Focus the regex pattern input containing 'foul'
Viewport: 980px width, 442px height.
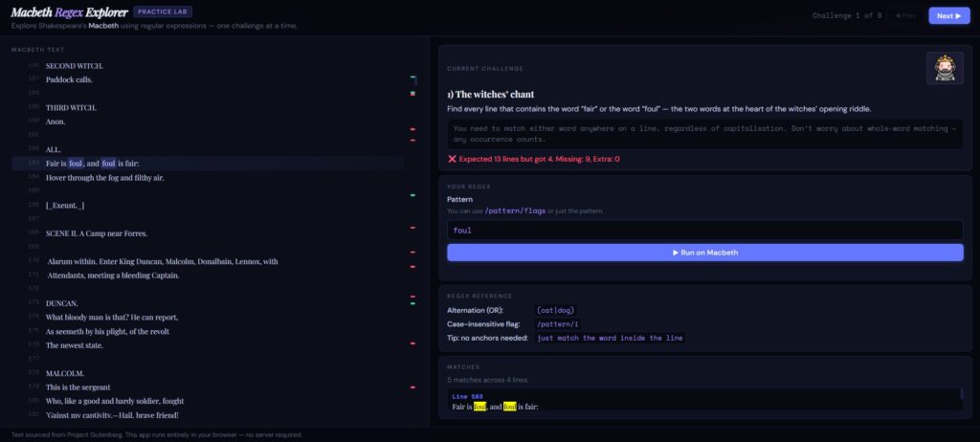point(705,230)
